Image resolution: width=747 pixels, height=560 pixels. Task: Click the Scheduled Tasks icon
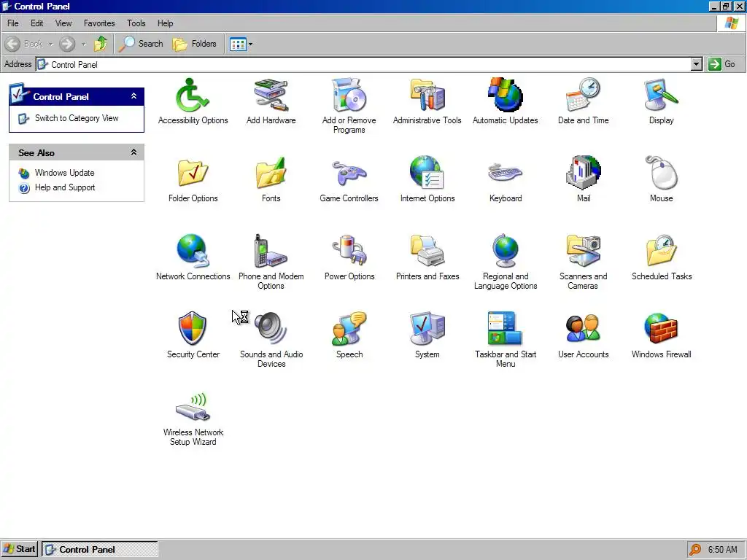click(661, 251)
